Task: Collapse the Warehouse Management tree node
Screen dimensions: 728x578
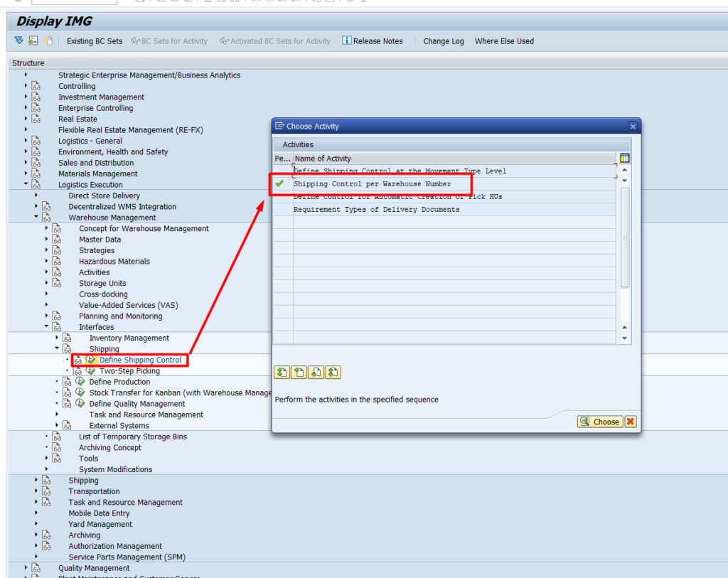Action: coord(36,218)
